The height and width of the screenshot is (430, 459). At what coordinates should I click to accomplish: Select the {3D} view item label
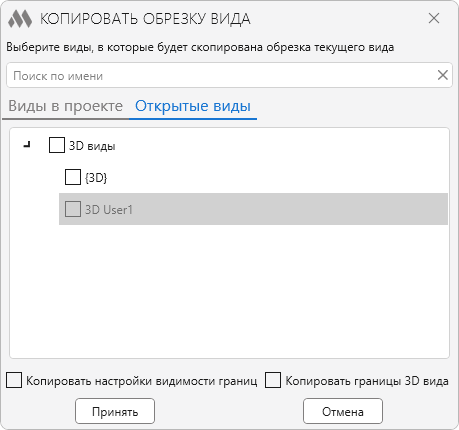96,178
